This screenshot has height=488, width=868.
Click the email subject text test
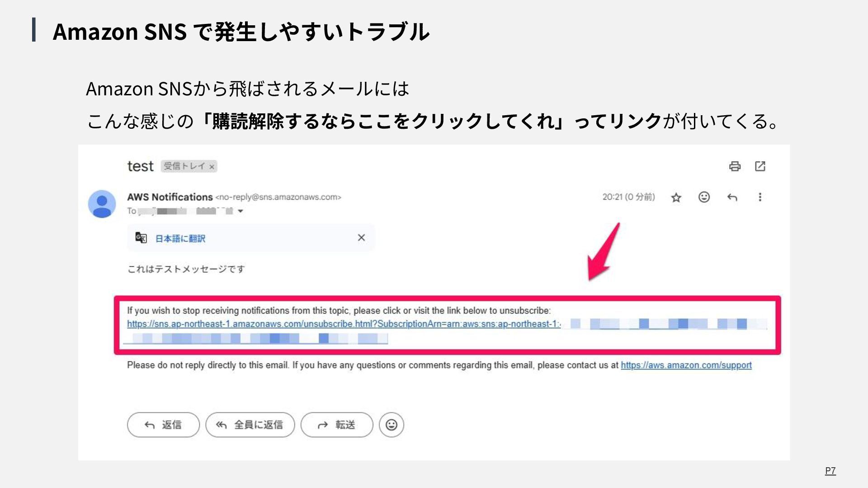click(141, 166)
